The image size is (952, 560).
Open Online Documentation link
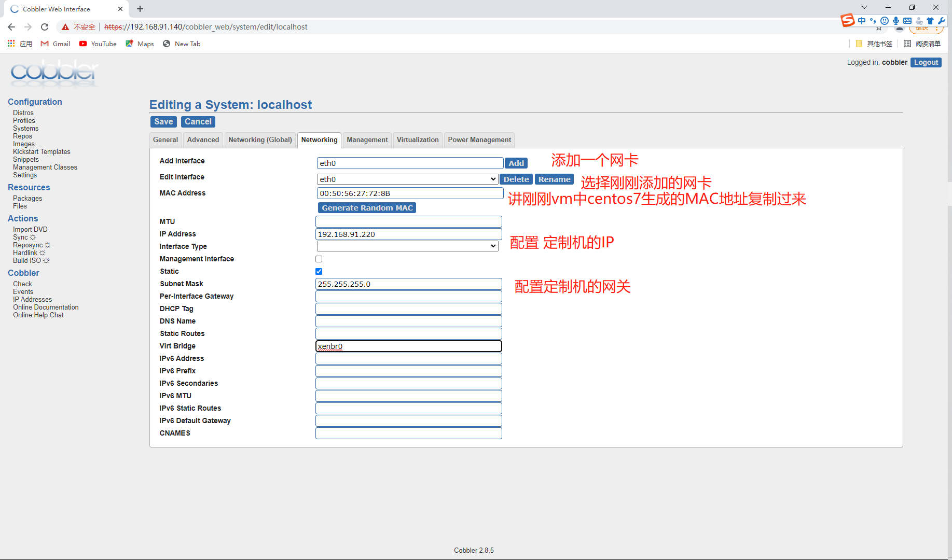(x=46, y=307)
